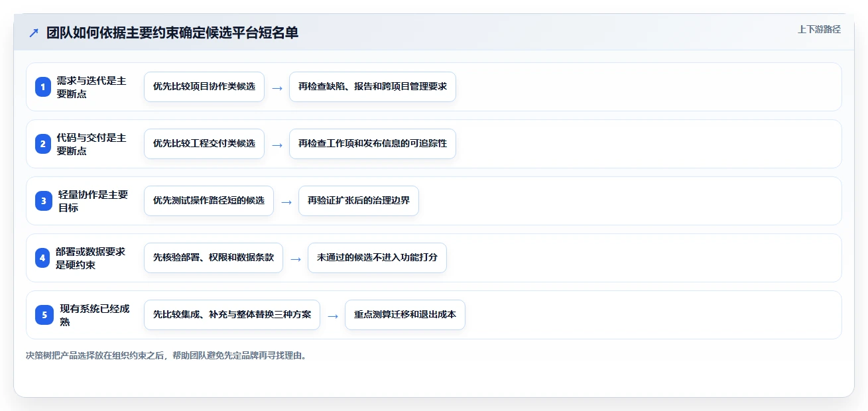Click 现有系统已经成熟 label

(x=95, y=315)
